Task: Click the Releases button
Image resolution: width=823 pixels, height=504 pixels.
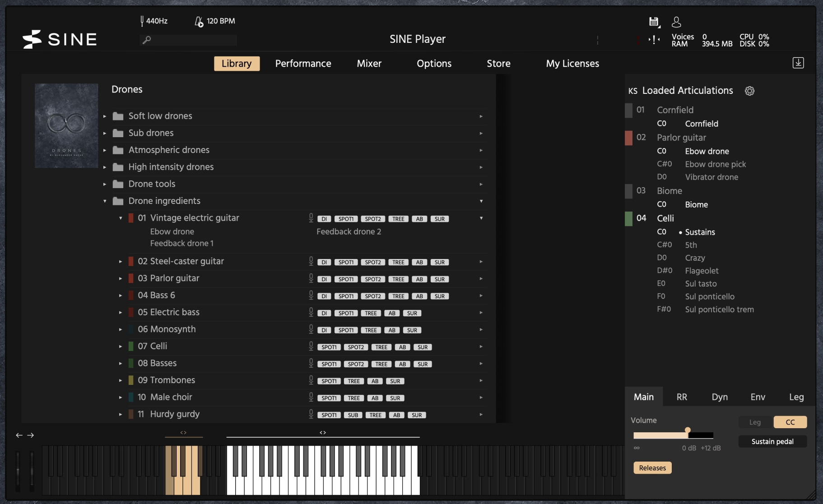Action: [x=652, y=468]
